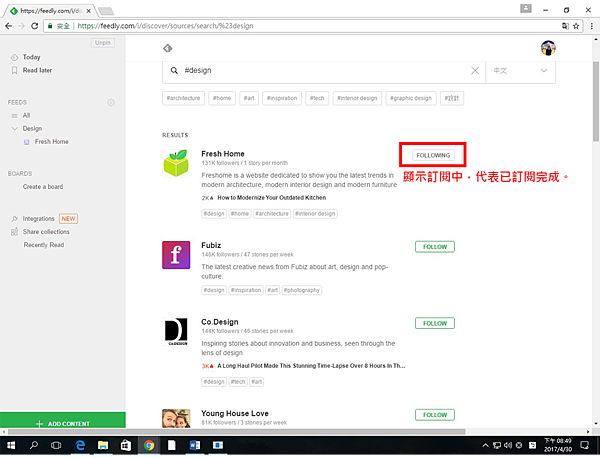The image size is (600, 458).
Task: Click the Integrations wrench icon
Action: (14, 219)
